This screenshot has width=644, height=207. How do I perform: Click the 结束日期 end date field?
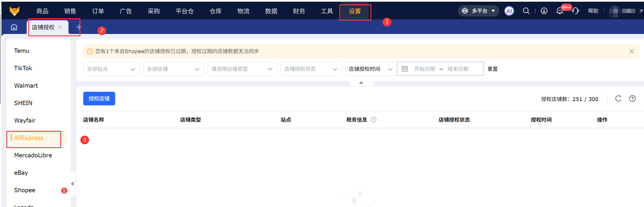tap(458, 69)
